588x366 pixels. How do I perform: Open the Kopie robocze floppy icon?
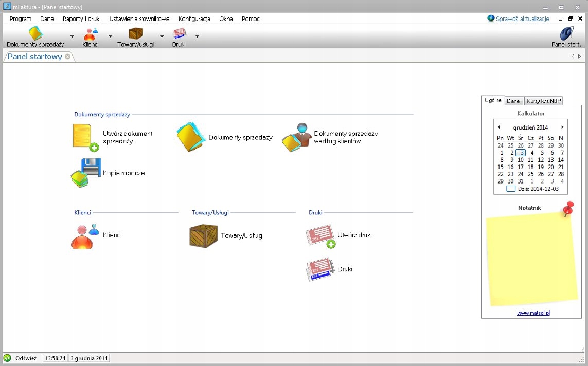tap(85, 173)
